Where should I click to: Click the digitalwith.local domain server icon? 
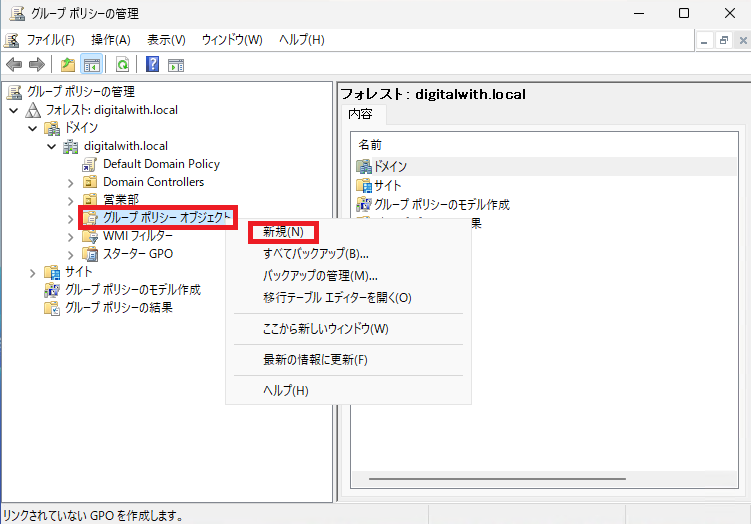70,146
